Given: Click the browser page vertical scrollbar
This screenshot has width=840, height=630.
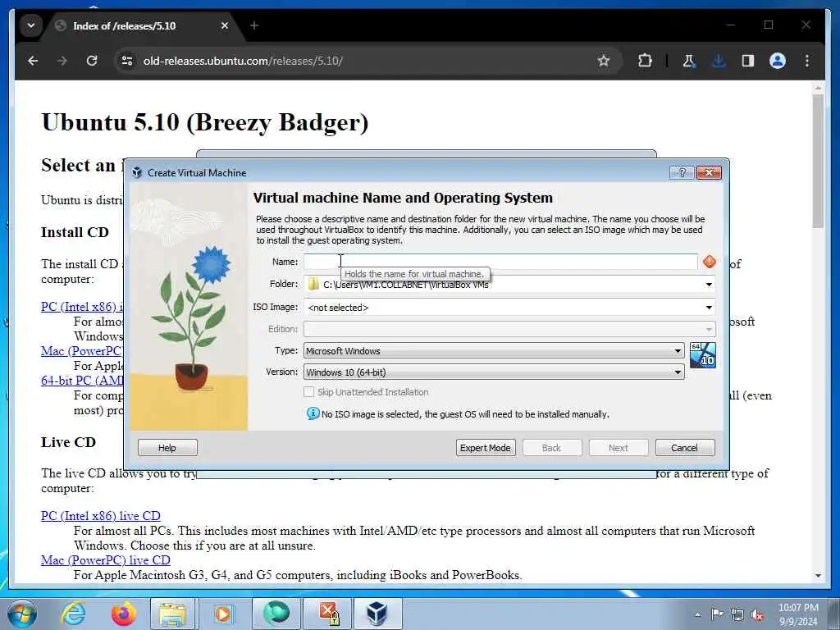Looking at the screenshot, I should tap(818, 161).
